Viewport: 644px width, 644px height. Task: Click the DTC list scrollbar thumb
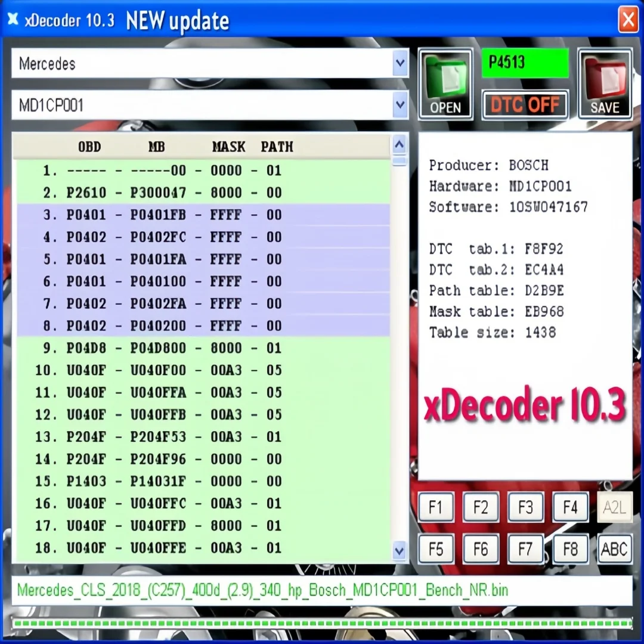click(399, 160)
